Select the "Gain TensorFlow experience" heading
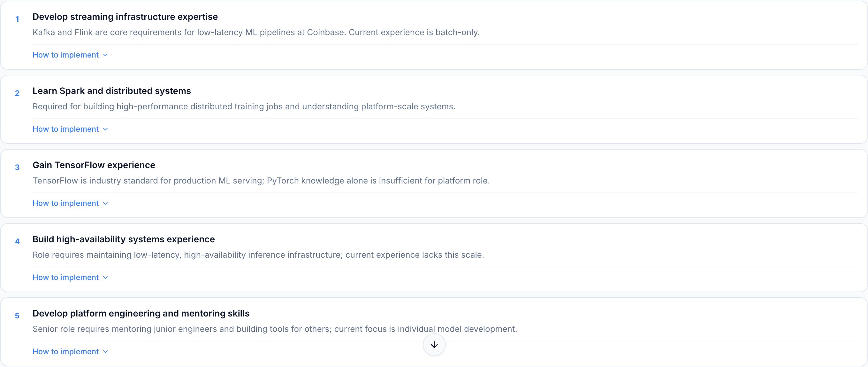868x367 pixels. point(94,165)
